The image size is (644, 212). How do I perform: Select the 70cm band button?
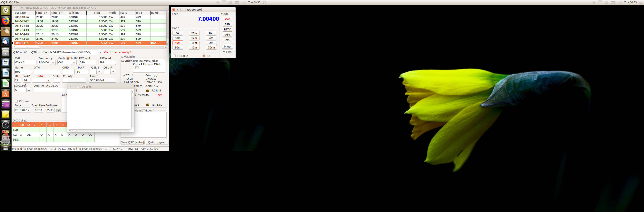click(211, 48)
